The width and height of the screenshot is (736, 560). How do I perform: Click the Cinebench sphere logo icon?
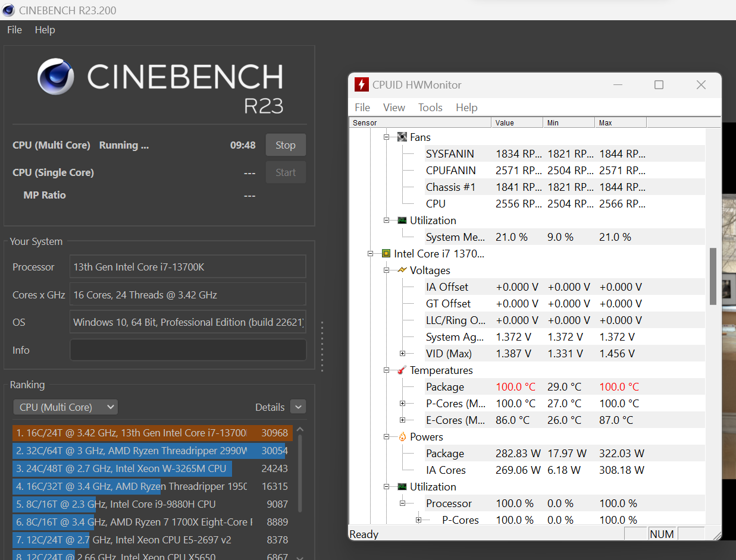[56, 77]
